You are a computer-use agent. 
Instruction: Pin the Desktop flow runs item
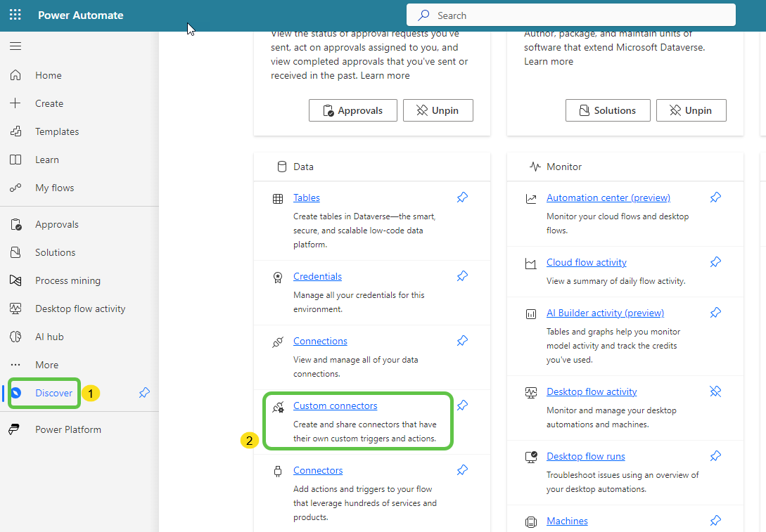715,456
